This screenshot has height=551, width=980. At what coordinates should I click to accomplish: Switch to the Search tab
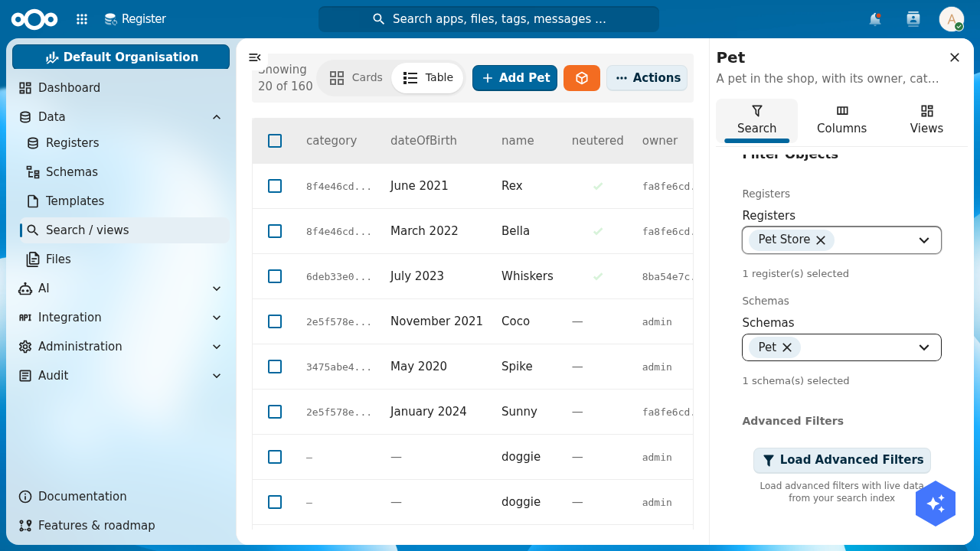tap(756, 120)
